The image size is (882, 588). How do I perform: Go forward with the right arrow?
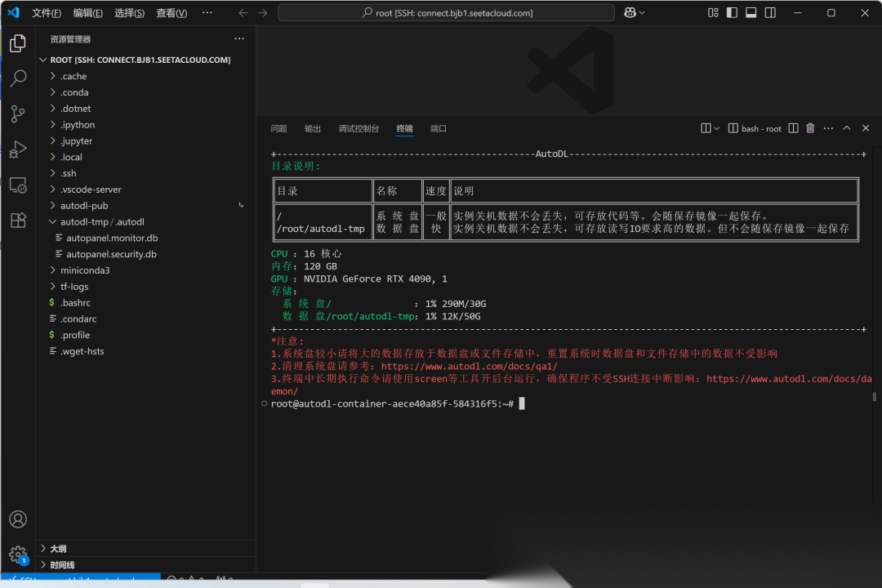pos(263,12)
